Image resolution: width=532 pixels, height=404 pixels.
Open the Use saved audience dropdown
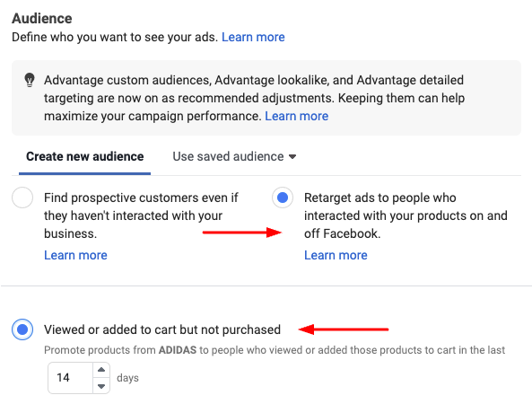tap(234, 156)
